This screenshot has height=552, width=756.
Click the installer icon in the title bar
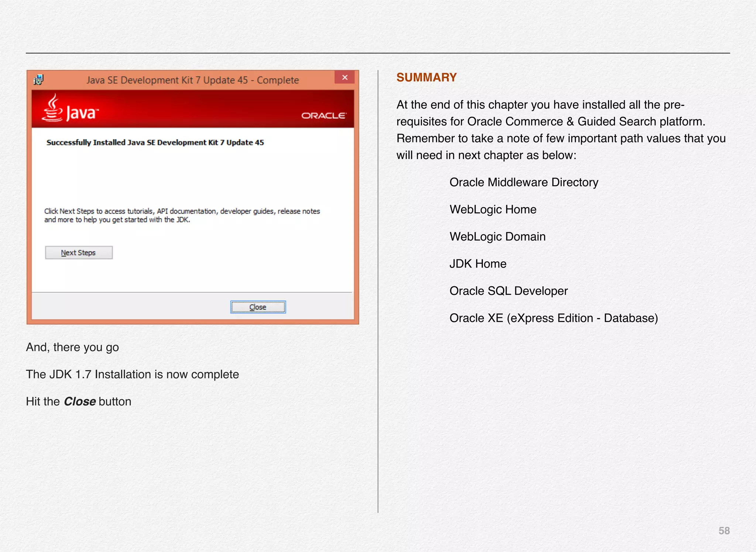coord(39,79)
